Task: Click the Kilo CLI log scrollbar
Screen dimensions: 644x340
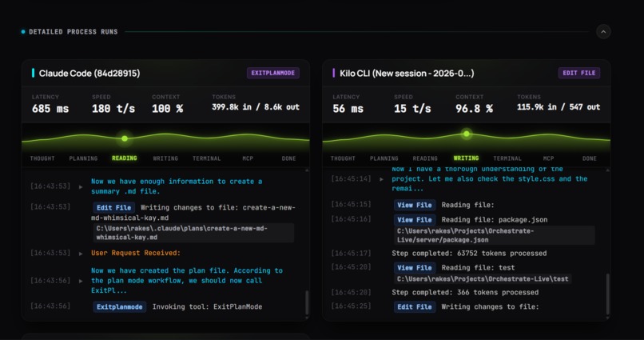Action: pos(607,294)
